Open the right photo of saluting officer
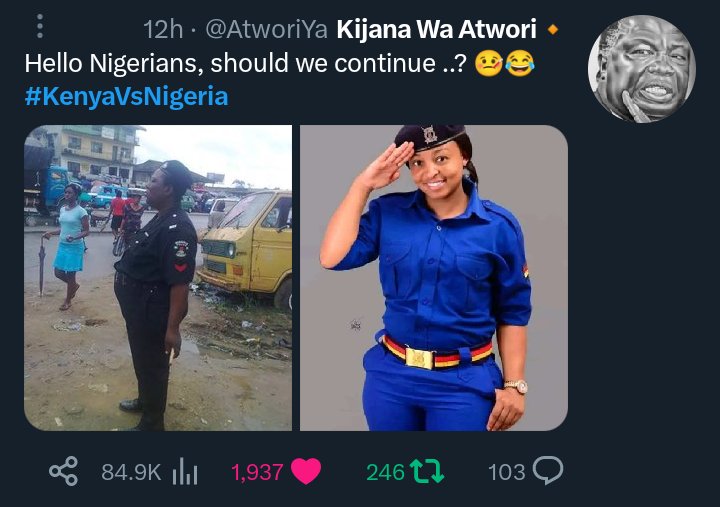720x507 pixels. (434, 278)
